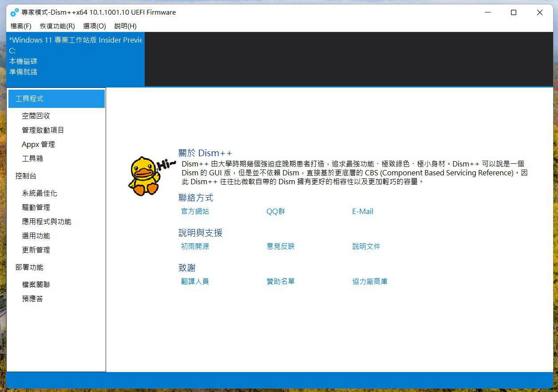Open 預應答 in the sidebar
This screenshot has width=558, height=392.
[x=32, y=299]
